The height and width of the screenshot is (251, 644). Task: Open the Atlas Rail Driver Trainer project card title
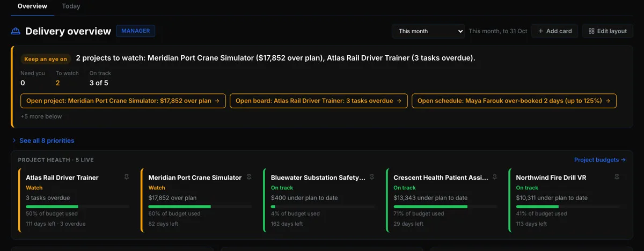tap(62, 178)
